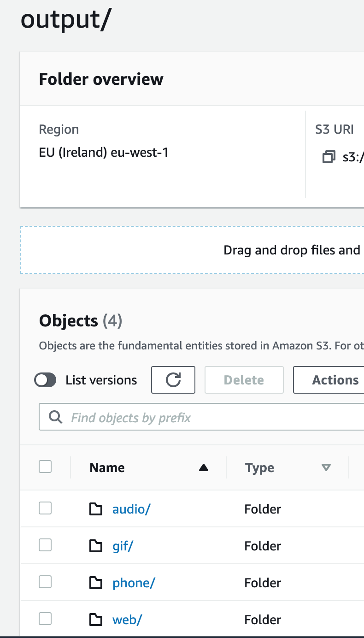Focus the Find objects by prefix field
Image resolution: width=364 pixels, height=638 pixels.
(x=207, y=418)
